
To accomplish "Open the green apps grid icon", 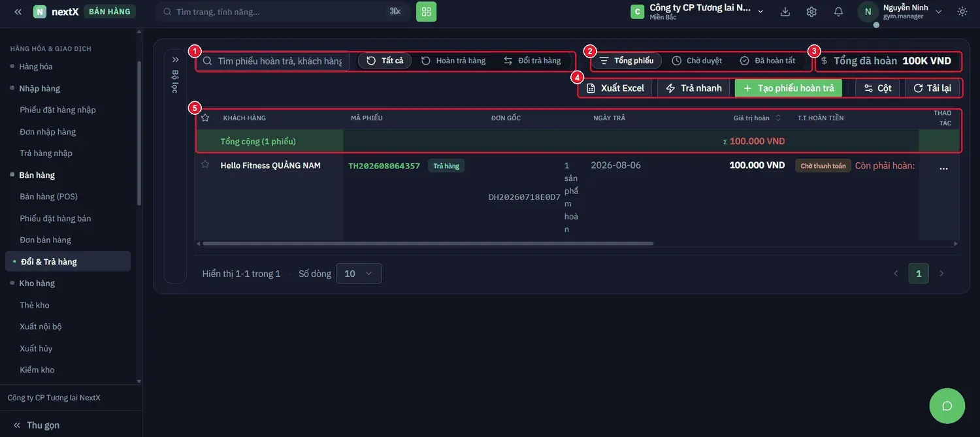I will pos(426,12).
